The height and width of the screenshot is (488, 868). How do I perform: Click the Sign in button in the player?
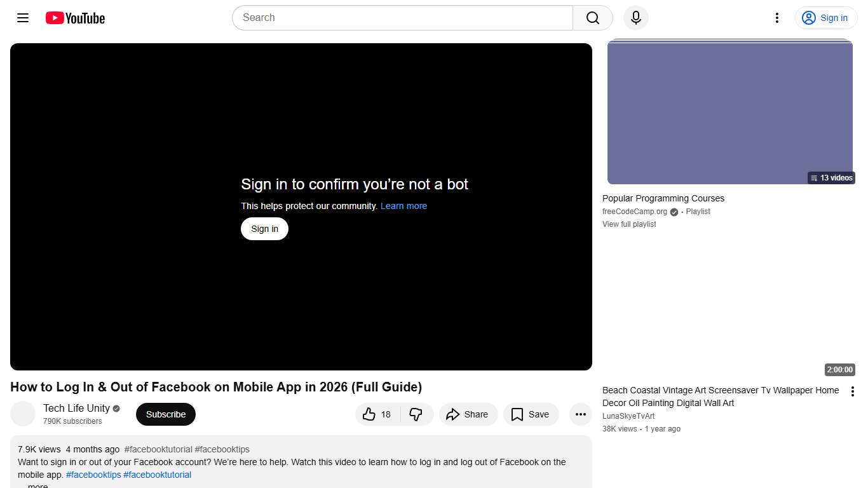[264, 228]
